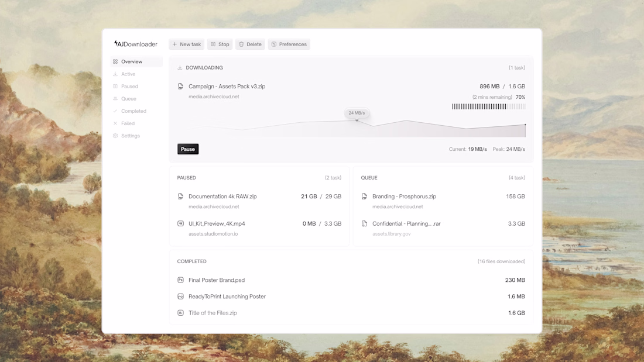Image resolution: width=644 pixels, height=362 pixels.
Task: Create a New task
Action: point(186,44)
